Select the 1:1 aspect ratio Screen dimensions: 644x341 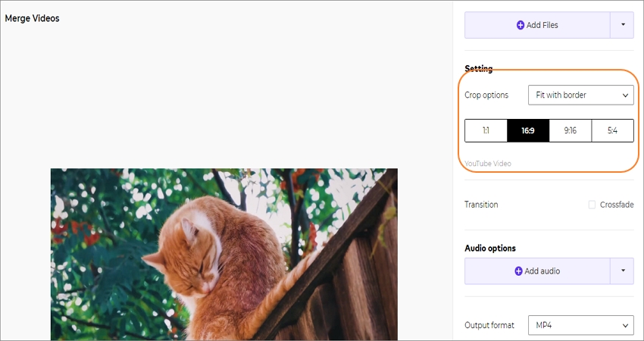[x=486, y=130]
